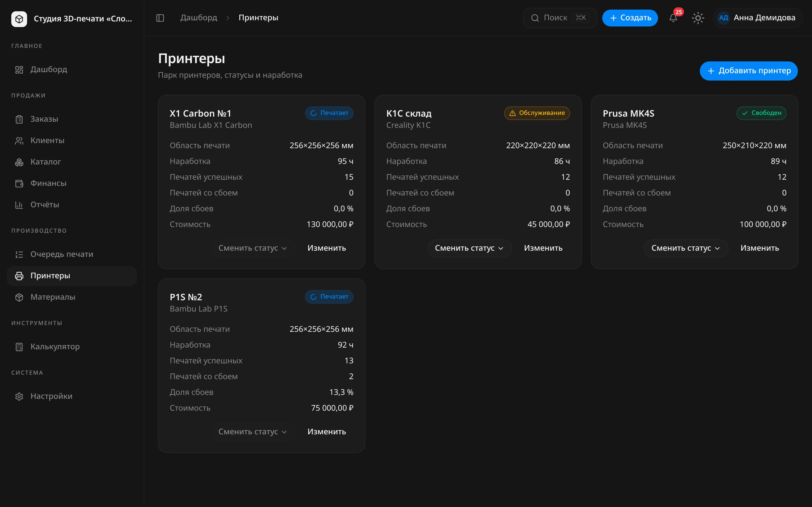This screenshot has width=812, height=507.
Task: Select the Материалы box icon
Action: 19,297
